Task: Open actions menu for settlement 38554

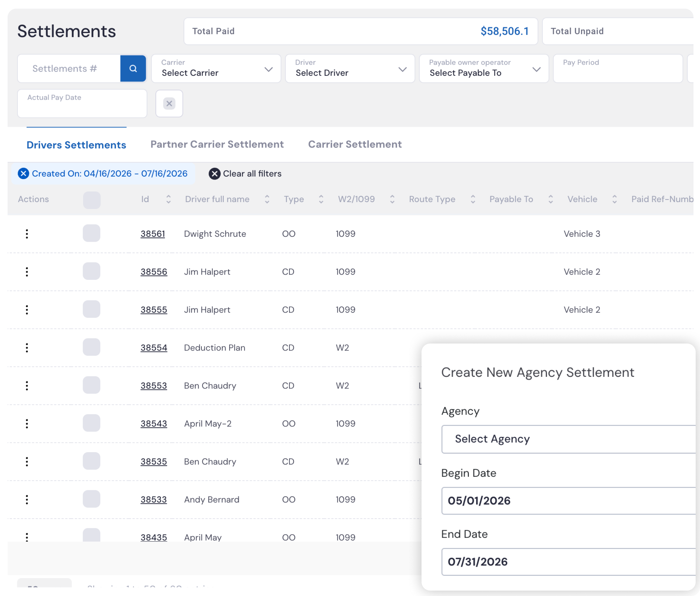Action: [x=27, y=348]
